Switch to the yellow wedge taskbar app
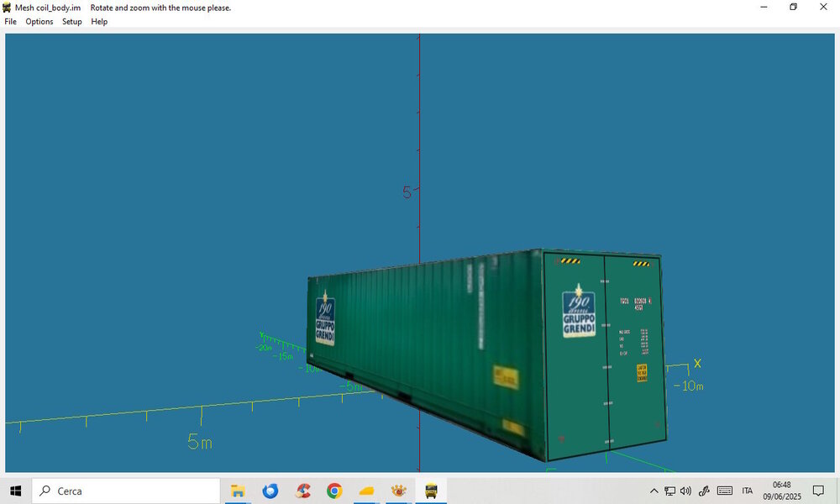Viewport: 840px width, 504px height. [x=367, y=491]
